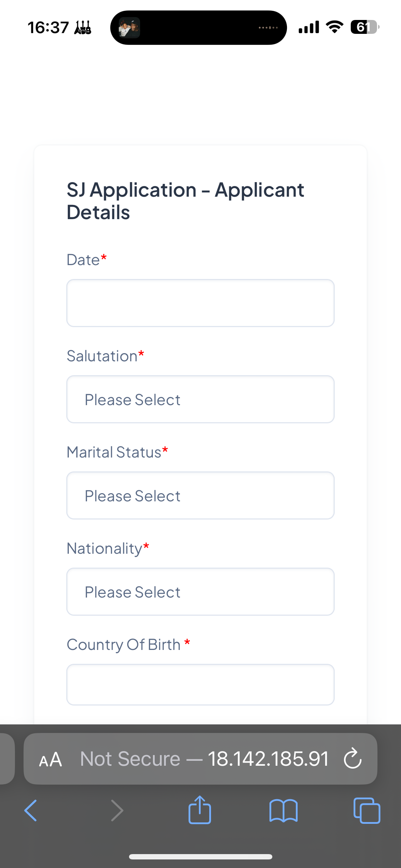401x868 pixels.
Task: Tap the home indicator bar
Action: 200,857
